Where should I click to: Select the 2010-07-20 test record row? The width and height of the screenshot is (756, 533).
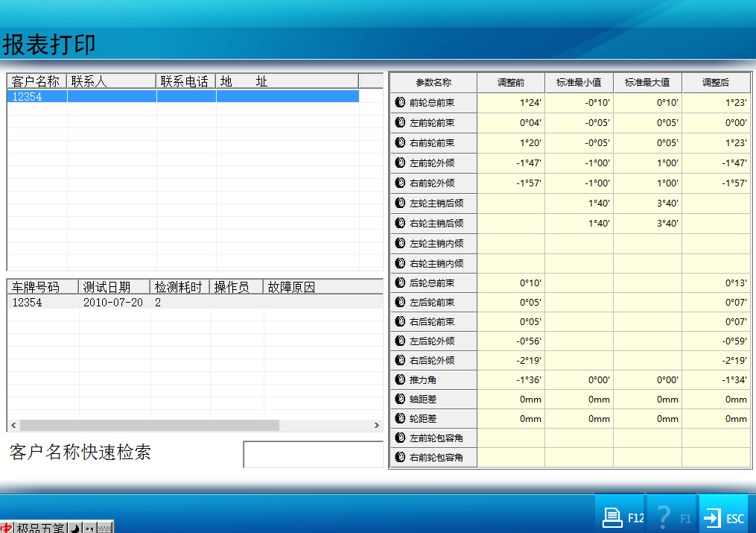tap(112, 303)
